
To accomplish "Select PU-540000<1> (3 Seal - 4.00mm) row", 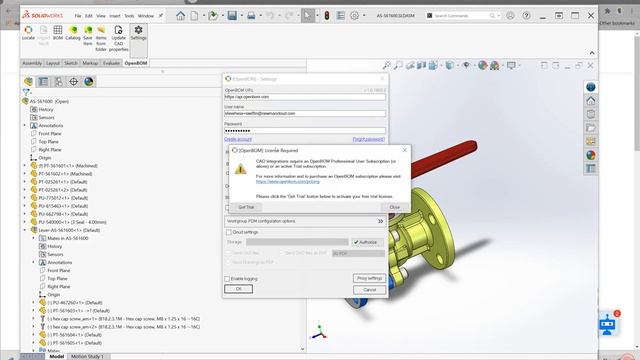I will (x=72, y=222).
